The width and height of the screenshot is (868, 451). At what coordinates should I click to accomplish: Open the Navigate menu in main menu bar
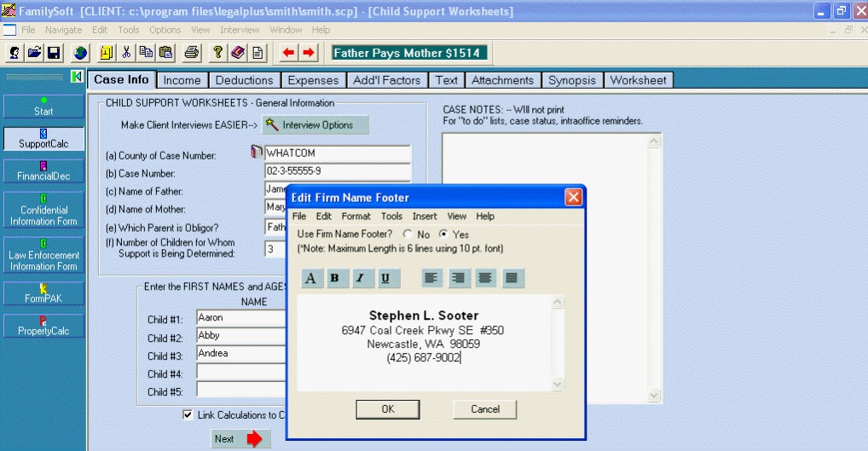click(64, 30)
